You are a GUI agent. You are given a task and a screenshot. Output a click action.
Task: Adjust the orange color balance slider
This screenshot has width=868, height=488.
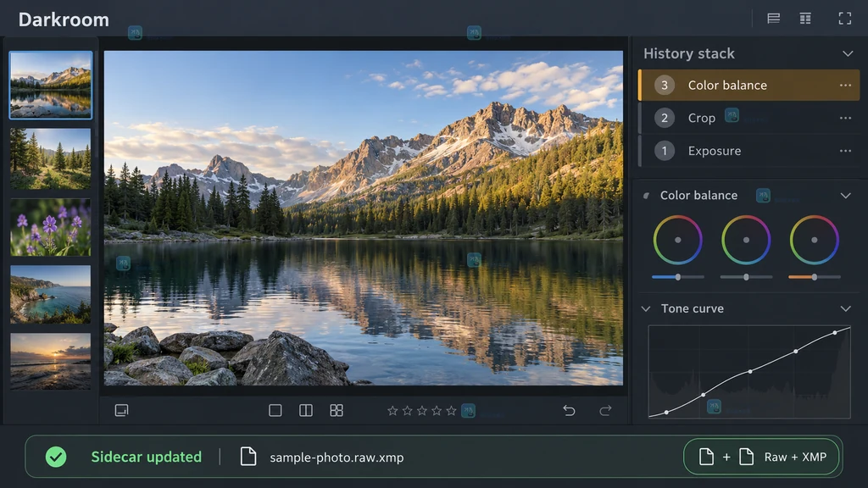coord(815,277)
